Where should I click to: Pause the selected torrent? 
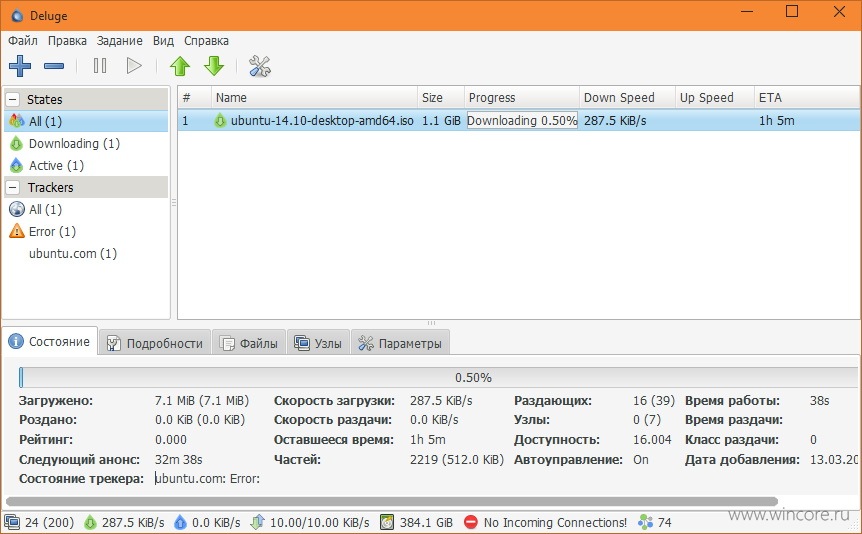(x=100, y=66)
